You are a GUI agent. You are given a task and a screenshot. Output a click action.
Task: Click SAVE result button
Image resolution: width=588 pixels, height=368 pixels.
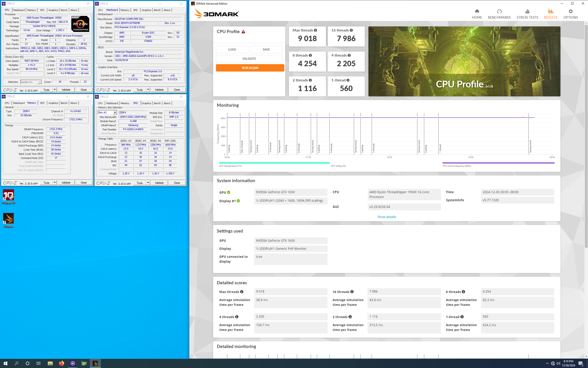pos(266,49)
